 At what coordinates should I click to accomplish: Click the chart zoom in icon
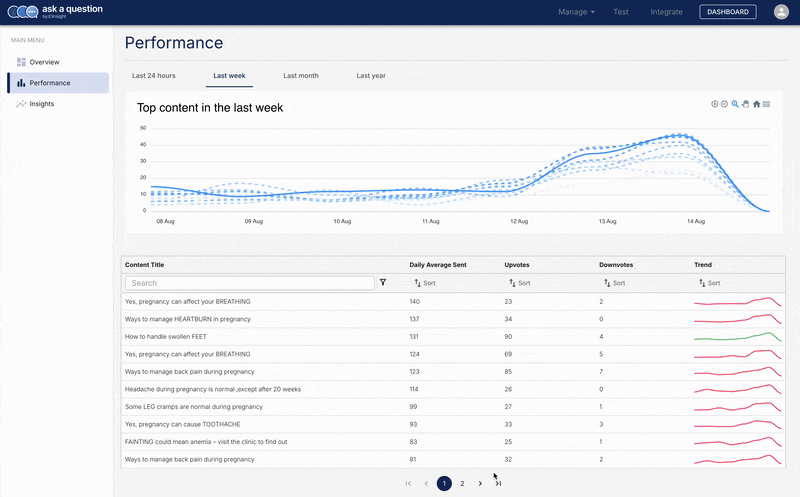pyautogui.click(x=714, y=104)
